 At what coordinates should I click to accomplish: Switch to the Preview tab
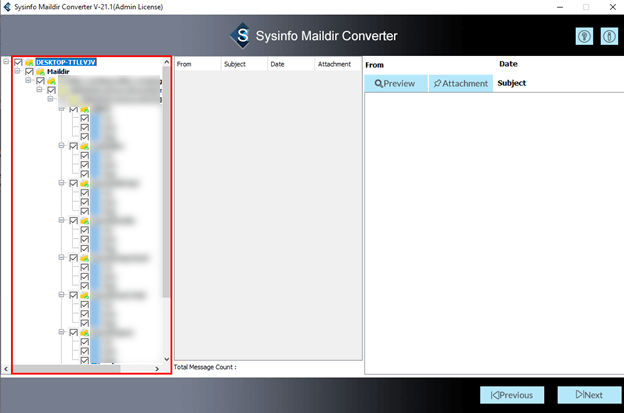[396, 84]
